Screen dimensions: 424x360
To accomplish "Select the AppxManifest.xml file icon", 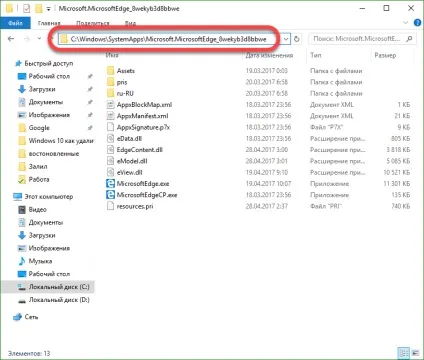I will pyautogui.click(x=111, y=116).
